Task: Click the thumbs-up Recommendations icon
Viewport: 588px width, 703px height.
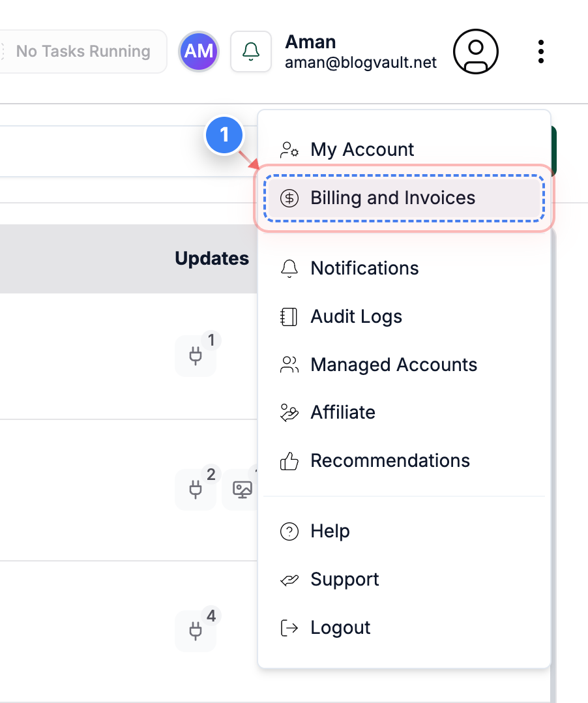Action: tap(289, 460)
